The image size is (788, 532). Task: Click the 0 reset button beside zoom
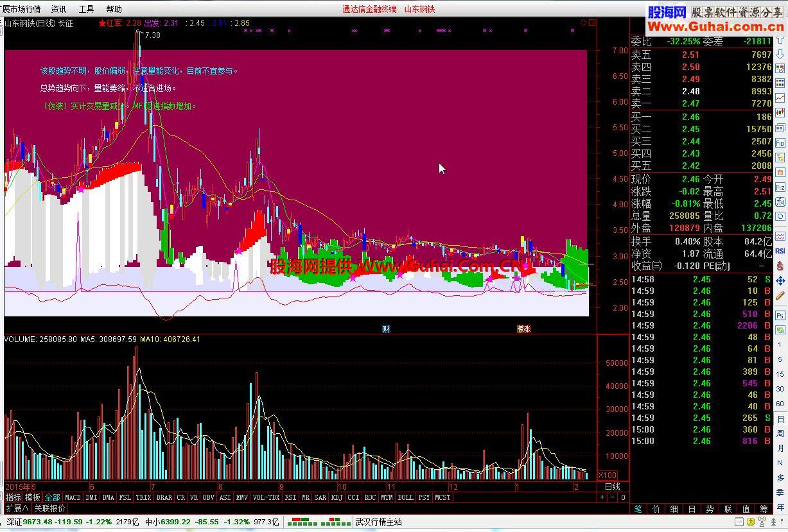pyautogui.click(x=623, y=497)
